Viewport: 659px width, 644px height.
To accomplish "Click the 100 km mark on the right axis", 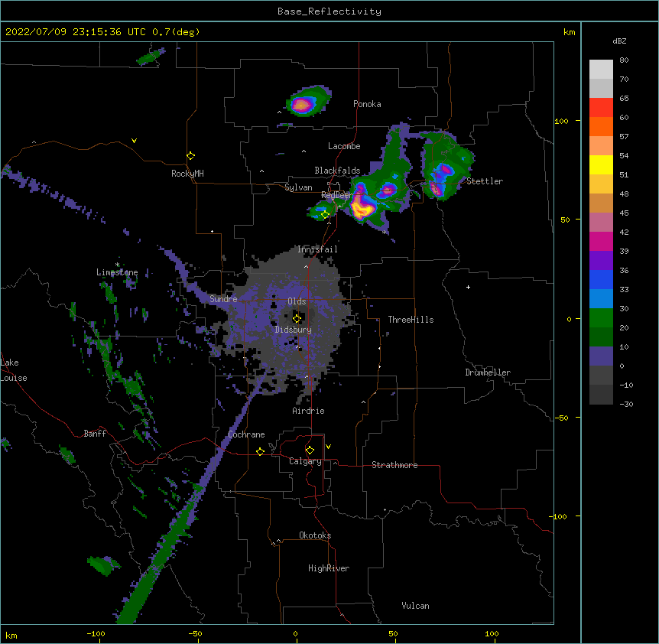I will click(561, 121).
